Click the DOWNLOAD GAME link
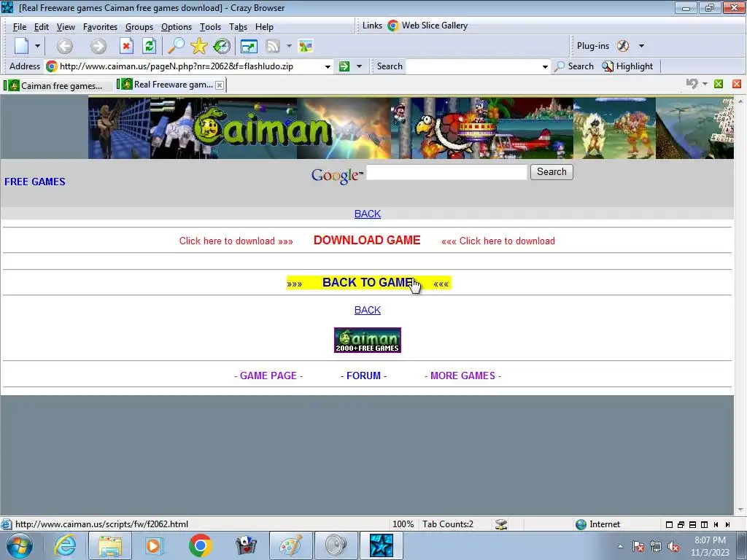 click(367, 240)
